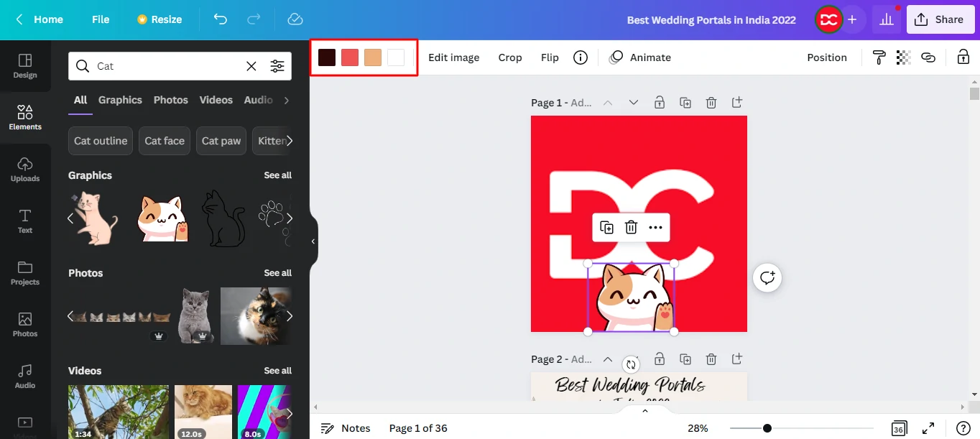This screenshot has width=980, height=439.
Task: Click the Share button
Action: coord(940,19)
